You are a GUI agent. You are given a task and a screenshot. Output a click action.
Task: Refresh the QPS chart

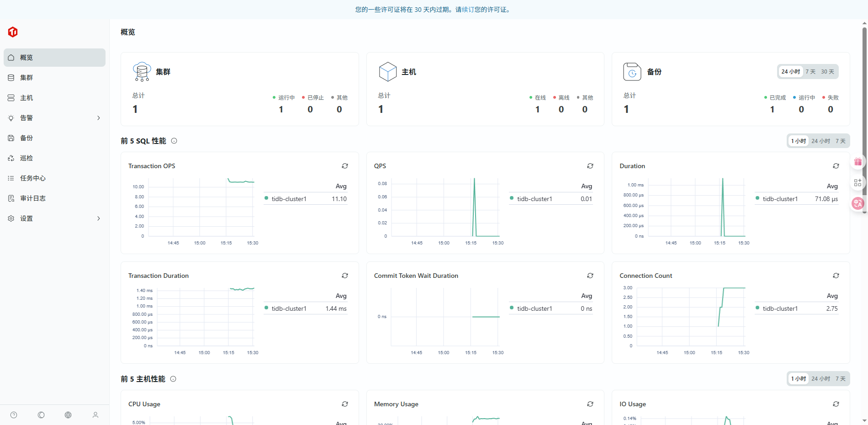pos(590,166)
